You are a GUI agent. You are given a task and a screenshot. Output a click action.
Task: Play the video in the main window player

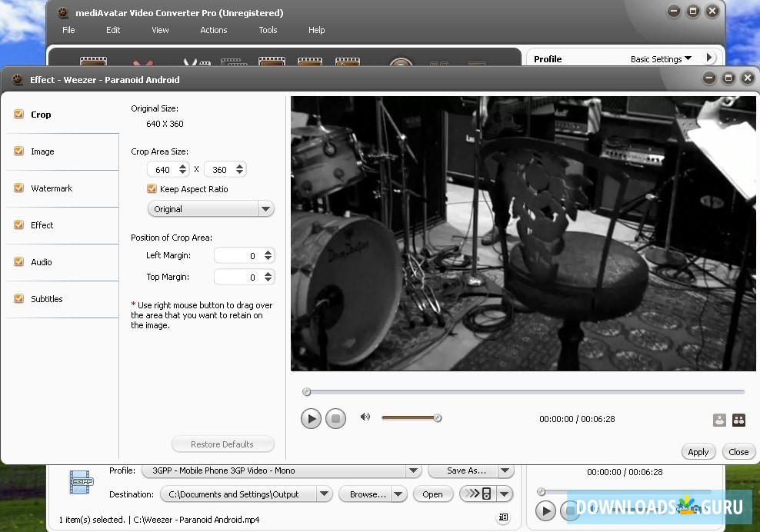click(x=545, y=510)
